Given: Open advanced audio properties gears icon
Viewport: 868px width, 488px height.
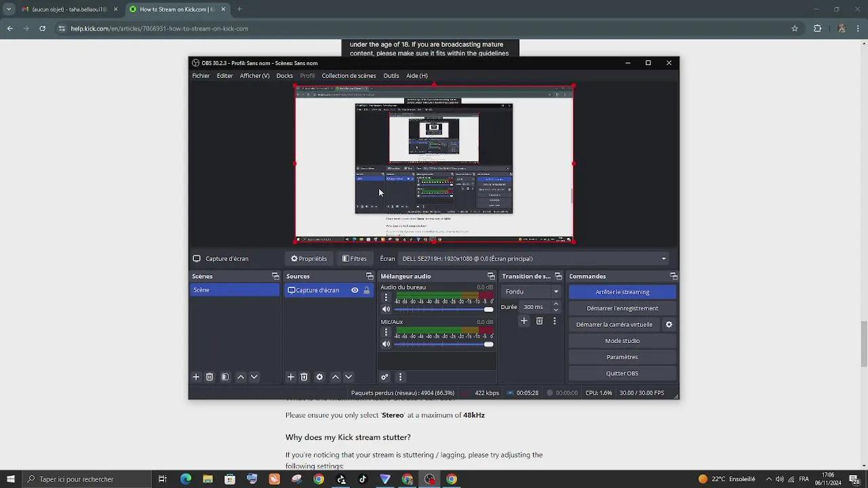Looking at the screenshot, I should click(384, 377).
